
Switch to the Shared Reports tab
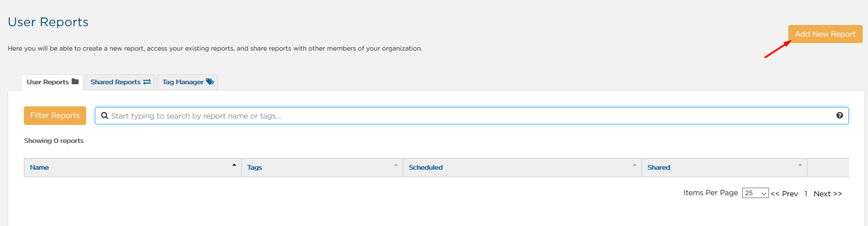(120, 82)
